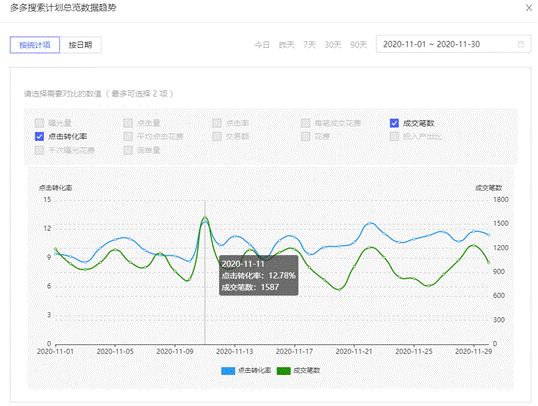538x406 pixels.
Task: Select the 30天 quick range
Action: tap(333, 45)
